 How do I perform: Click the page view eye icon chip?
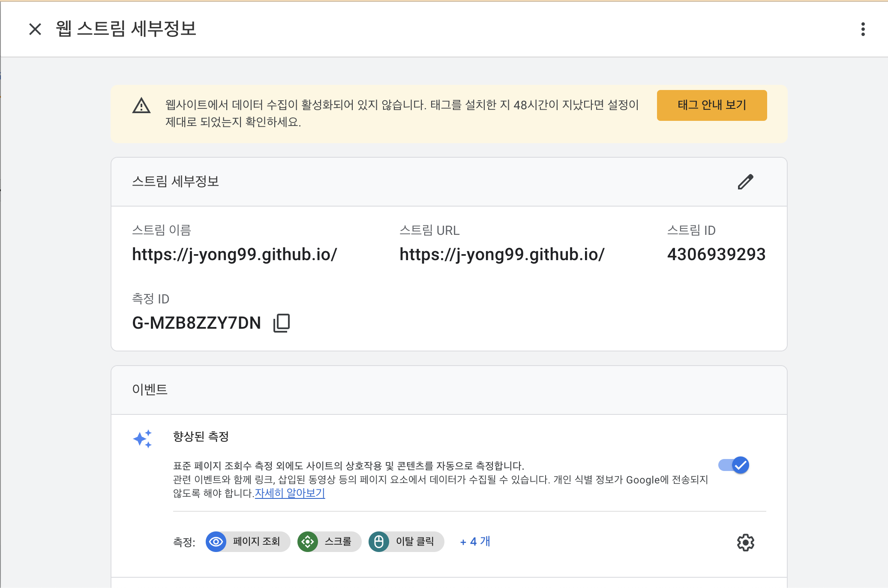coord(216,542)
